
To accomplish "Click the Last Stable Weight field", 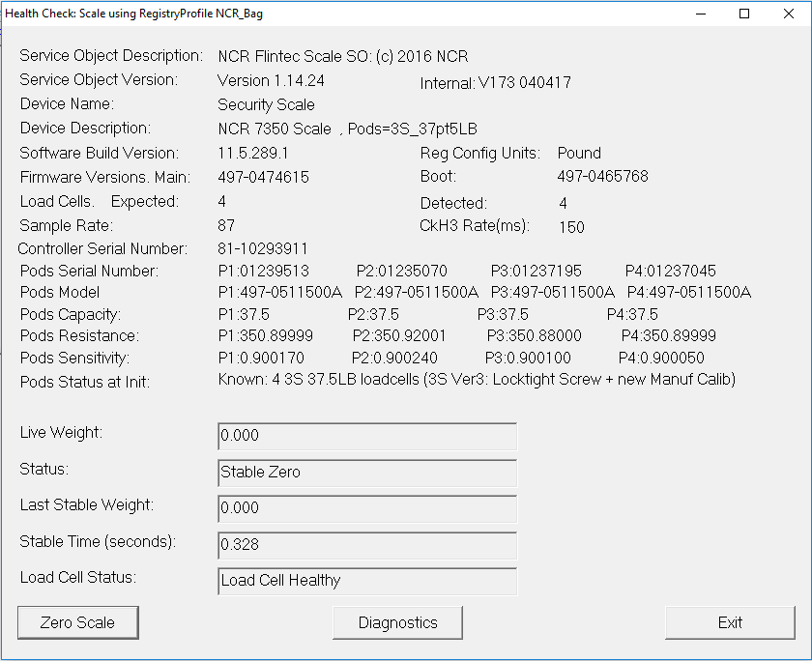I will (x=367, y=508).
